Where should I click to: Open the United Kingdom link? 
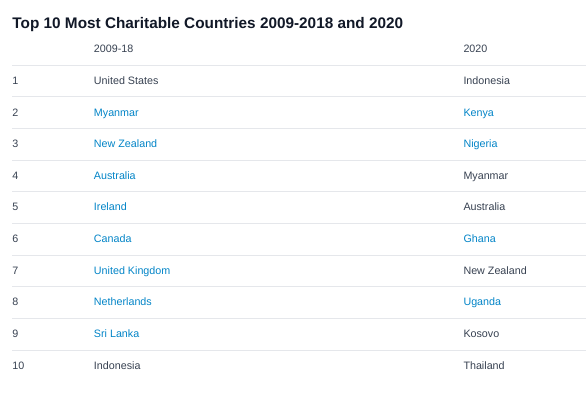(x=132, y=270)
